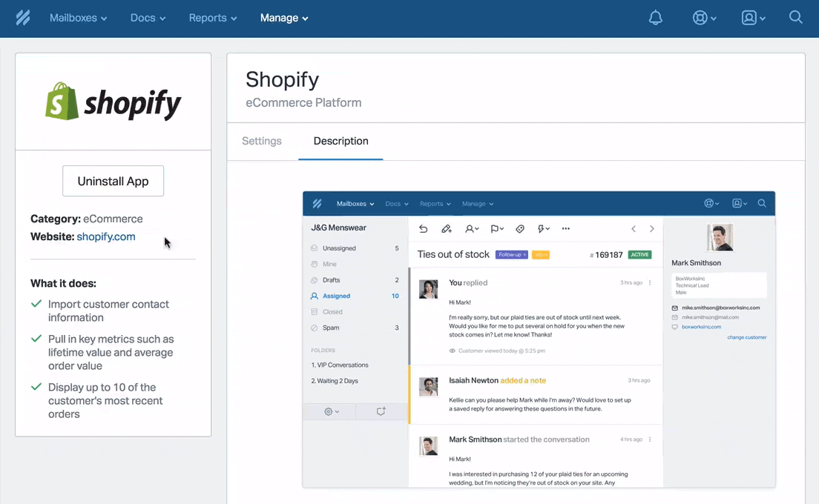Open the notifications bell icon
This screenshot has width=819, height=504.
(x=656, y=18)
